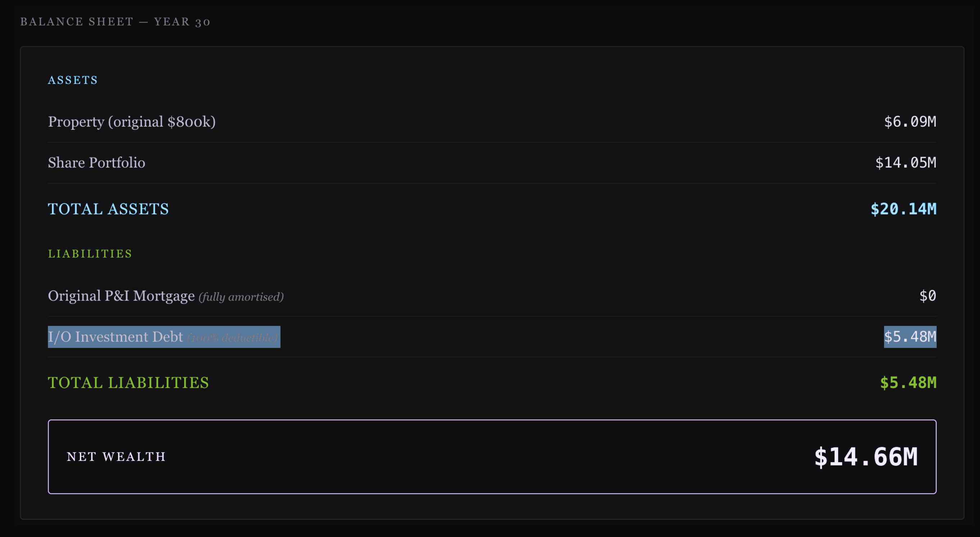Viewport: 980px width, 537px height.
Task: Click the highlighted $5.48M investment debt value
Action: pos(910,337)
